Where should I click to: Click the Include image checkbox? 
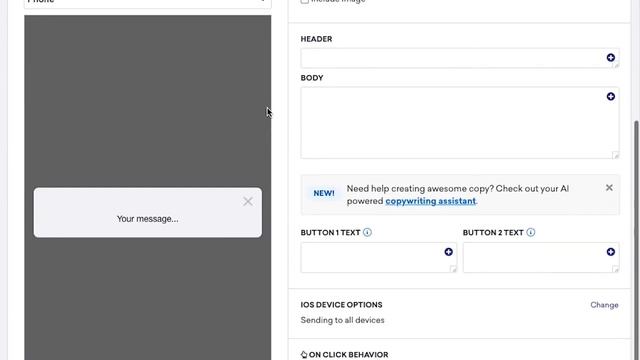tap(304, 1)
